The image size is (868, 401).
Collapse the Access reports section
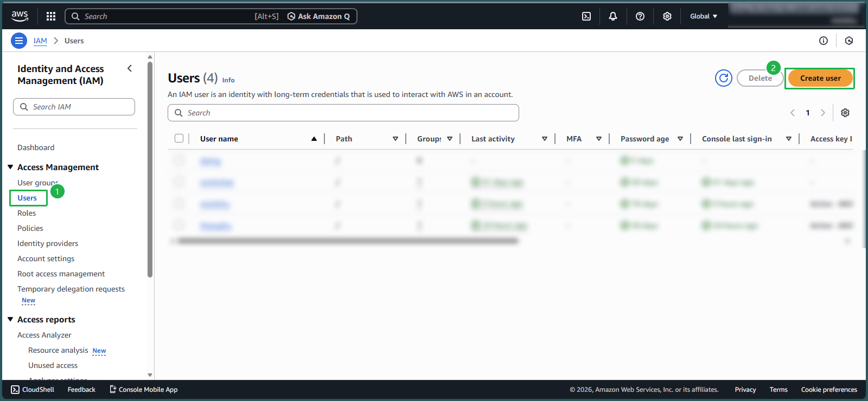(10, 319)
